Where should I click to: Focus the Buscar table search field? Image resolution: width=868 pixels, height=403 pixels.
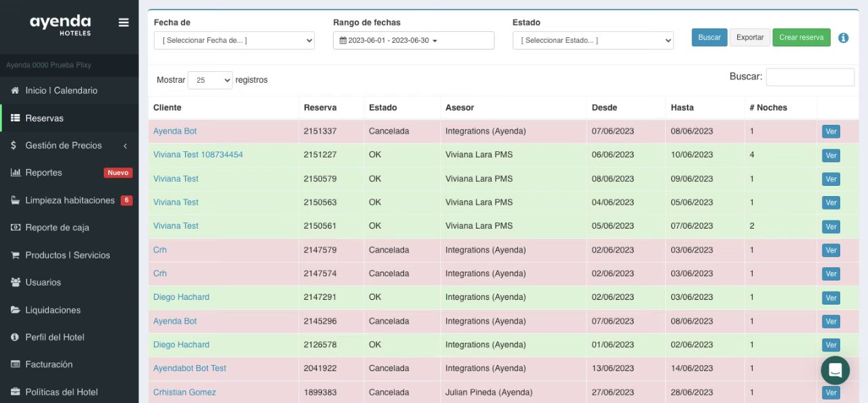point(810,77)
